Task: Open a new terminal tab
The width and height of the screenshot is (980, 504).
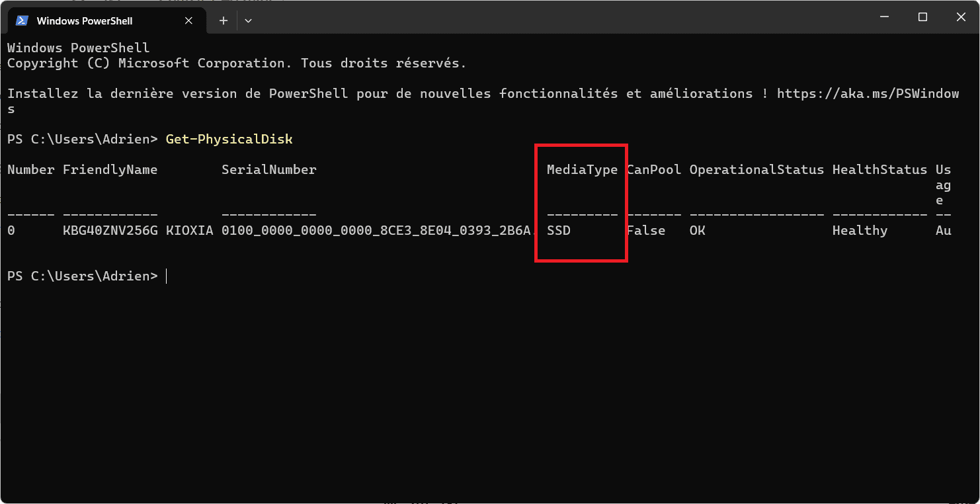Action: [x=224, y=21]
